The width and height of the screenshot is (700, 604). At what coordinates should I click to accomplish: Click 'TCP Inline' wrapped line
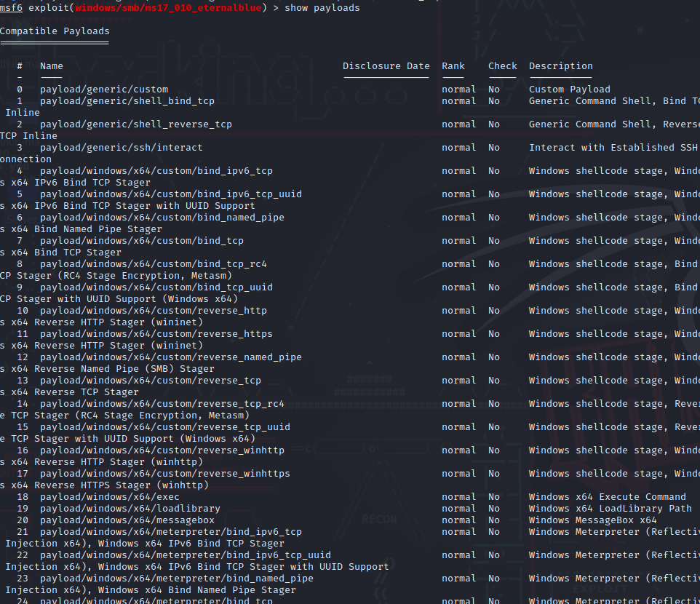(x=28, y=135)
